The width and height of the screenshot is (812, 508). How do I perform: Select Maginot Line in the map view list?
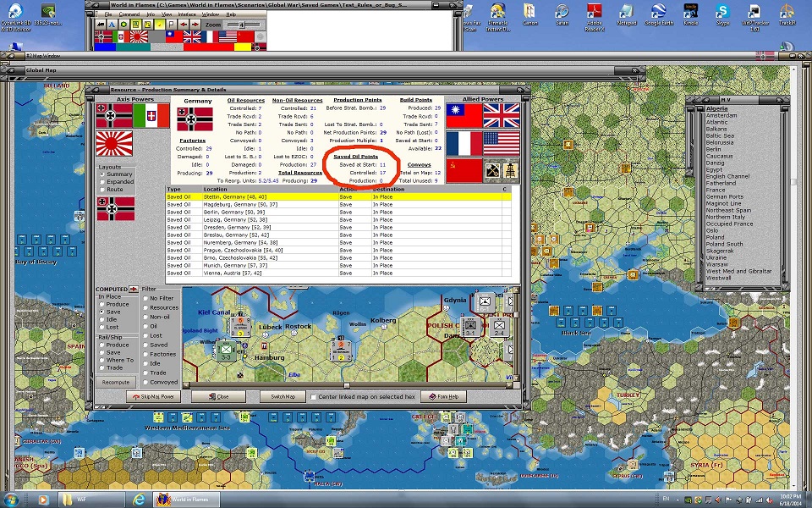[x=725, y=204]
